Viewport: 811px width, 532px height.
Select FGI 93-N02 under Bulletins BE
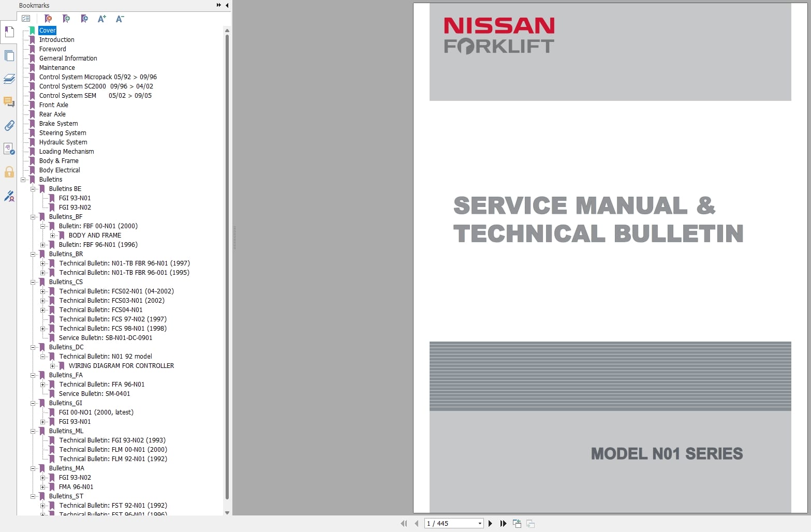pyautogui.click(x=75, y=208)
